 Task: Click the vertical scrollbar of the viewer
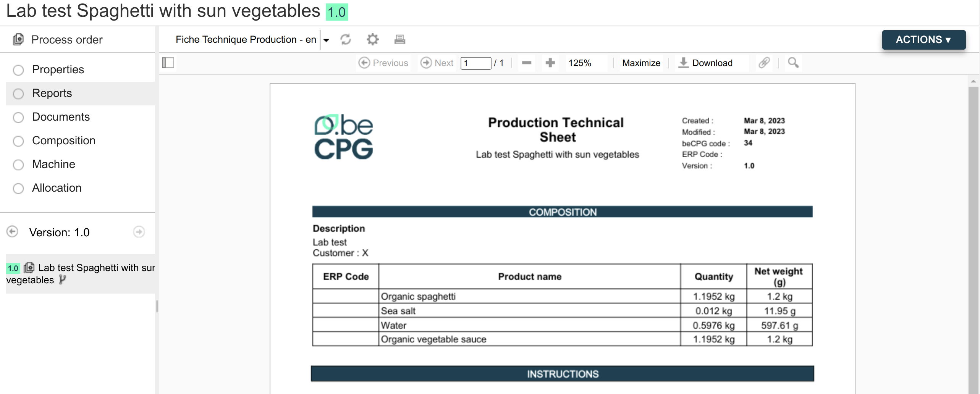click(x=973, y=241)
